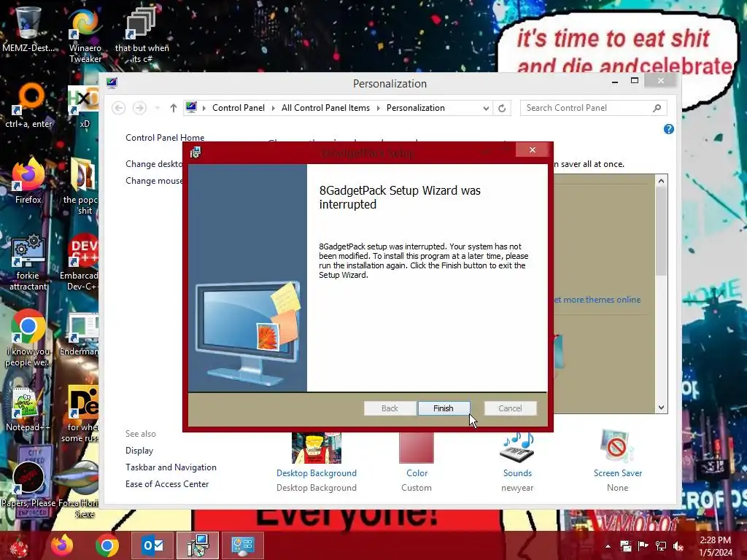The image size is (747, 560).
Task: Click Finish in the 8GadgetPack setup wizard
Action: (444, 408)
